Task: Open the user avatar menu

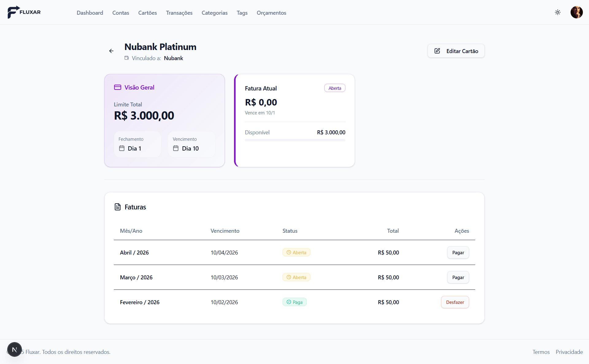Action: pyautogui.click(x=576, y=12)
